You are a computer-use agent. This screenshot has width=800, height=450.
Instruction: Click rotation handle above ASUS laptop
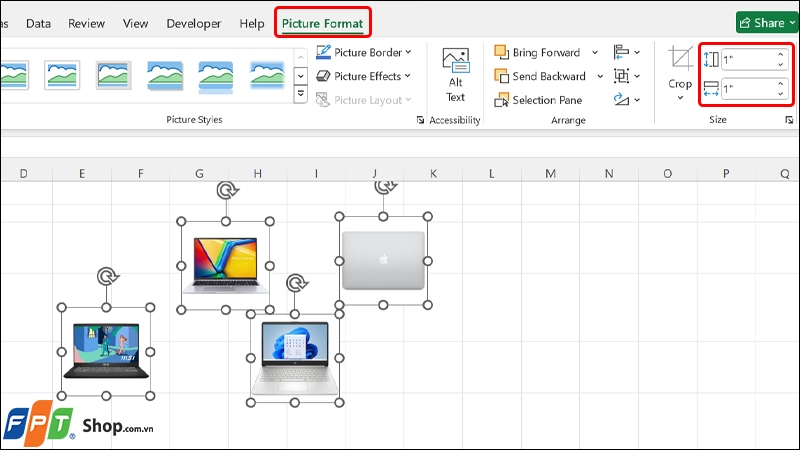[x=227, y=190]
